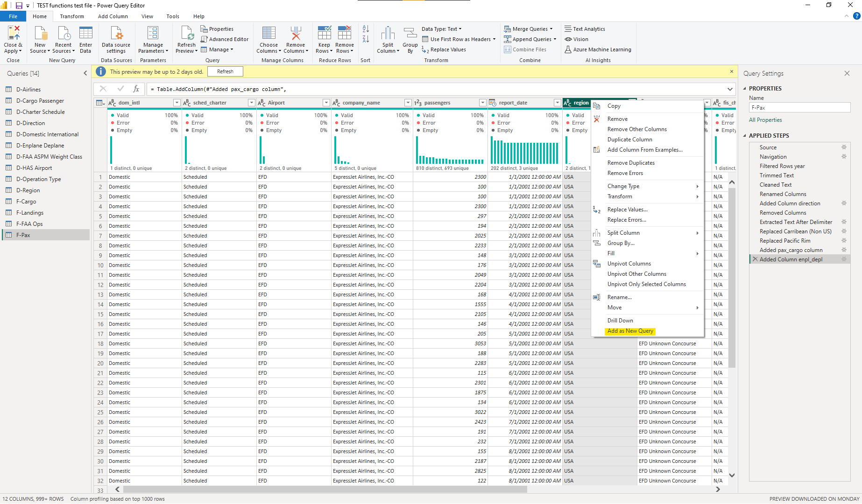Click the Replace Values ribbon button

pos(444,49)
